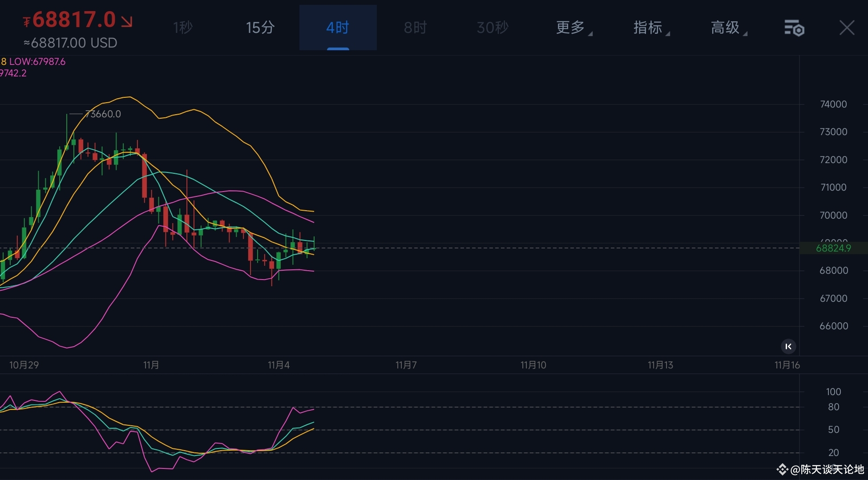Click the 80 level on oscillator axis
This screenshot has width=868, height=480.
(x=833, y=407)
